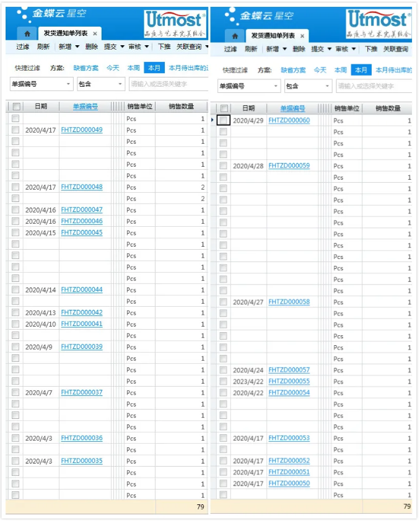Check the row of FHTZD000058
The image size is (420, 523).
(224, 302)
